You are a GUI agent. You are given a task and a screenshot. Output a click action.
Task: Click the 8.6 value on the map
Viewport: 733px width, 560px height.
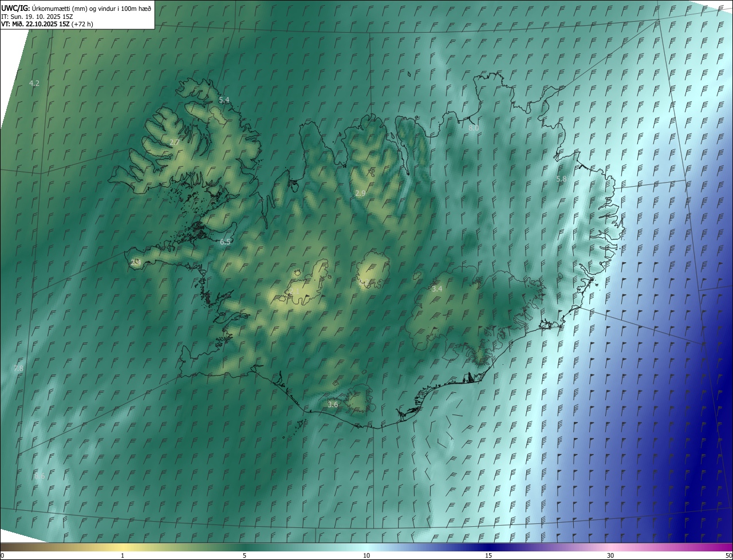click(40, 476)
